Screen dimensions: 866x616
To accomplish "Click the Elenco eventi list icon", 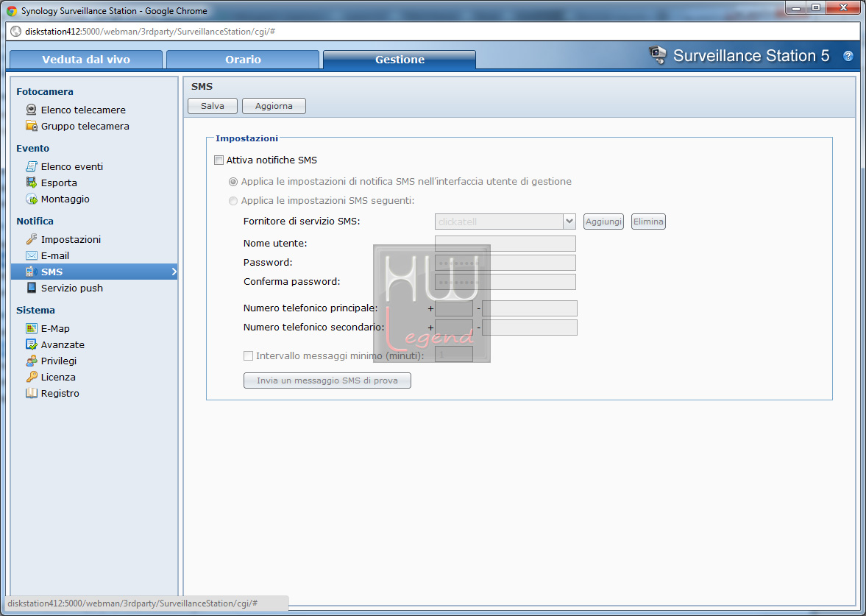I will point(32,166).
